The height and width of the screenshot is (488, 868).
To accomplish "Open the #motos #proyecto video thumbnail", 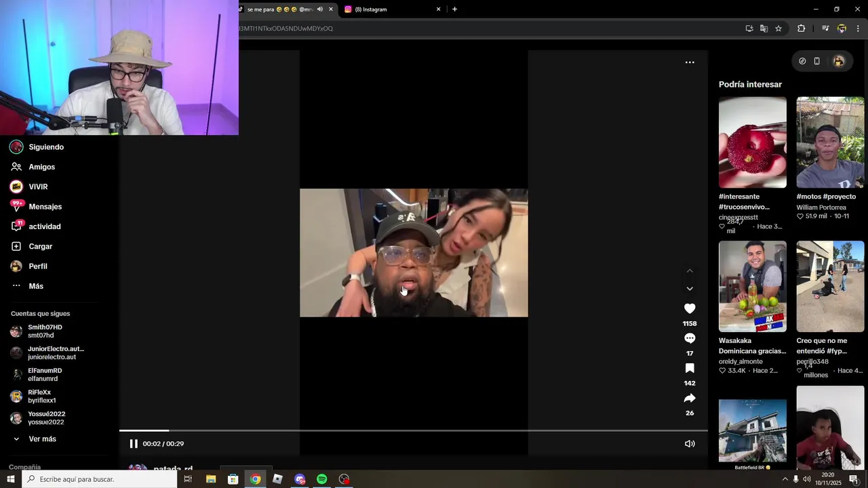I will (830, 142).
